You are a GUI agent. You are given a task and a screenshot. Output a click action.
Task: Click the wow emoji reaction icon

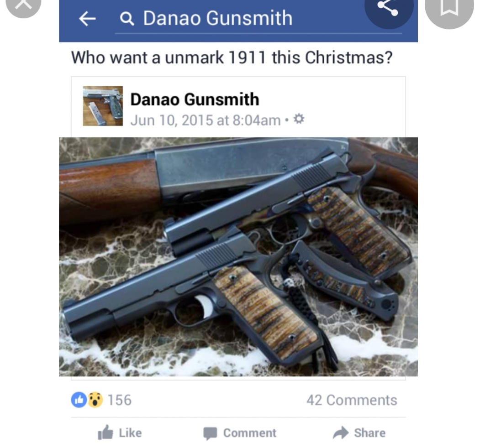[95, 400]
